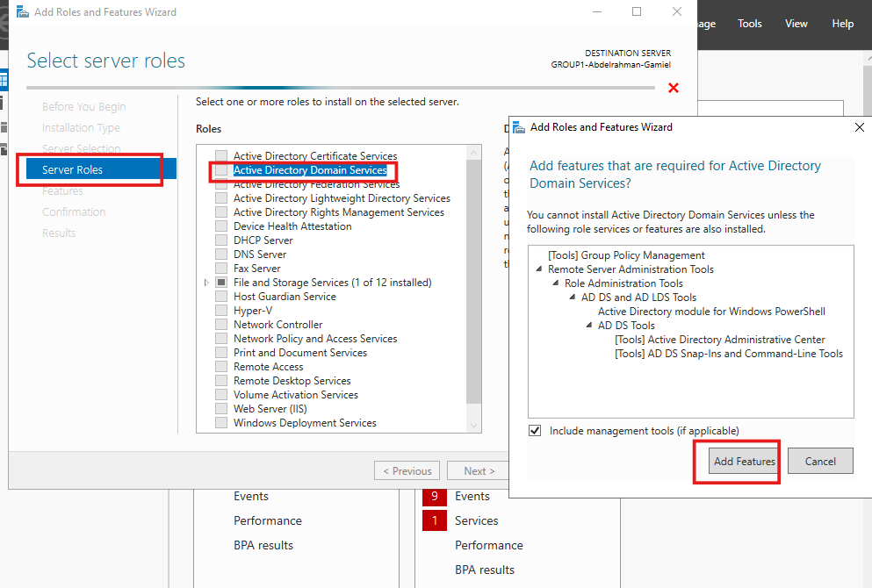Check the Hyper-V role box

[221, 311]
